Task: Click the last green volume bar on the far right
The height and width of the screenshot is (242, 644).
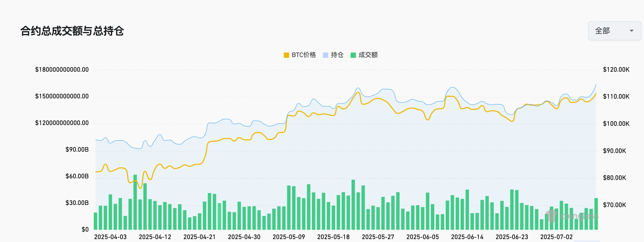Action: (596, 214)
